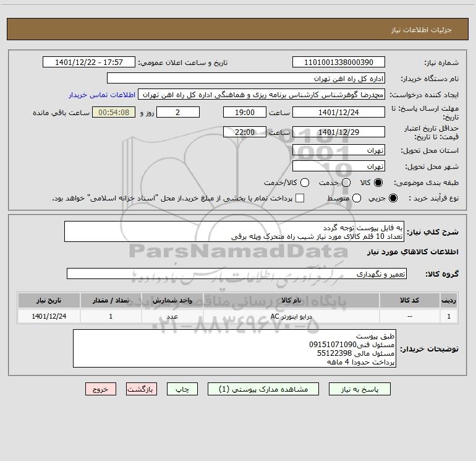Click the شماره نیاز field 1101001338000390
The width and height of the screenshot is (476, 461).
coord(339,62)
